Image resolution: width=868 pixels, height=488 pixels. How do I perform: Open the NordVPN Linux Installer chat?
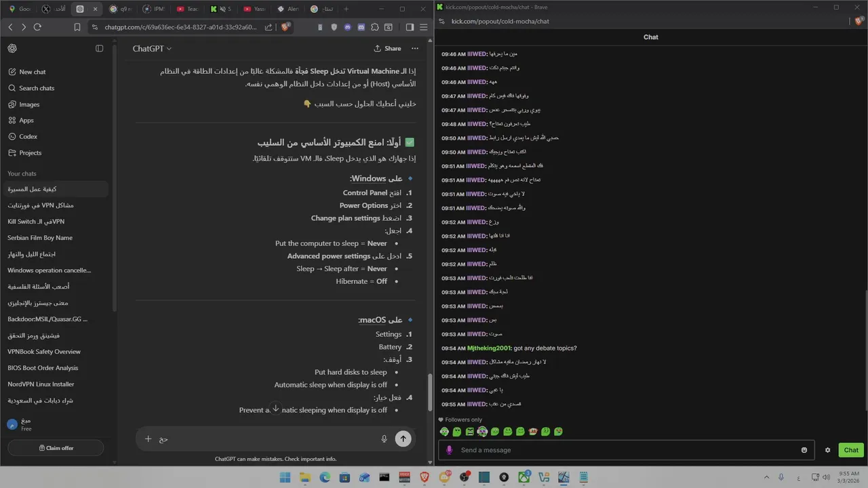point(54,384)
